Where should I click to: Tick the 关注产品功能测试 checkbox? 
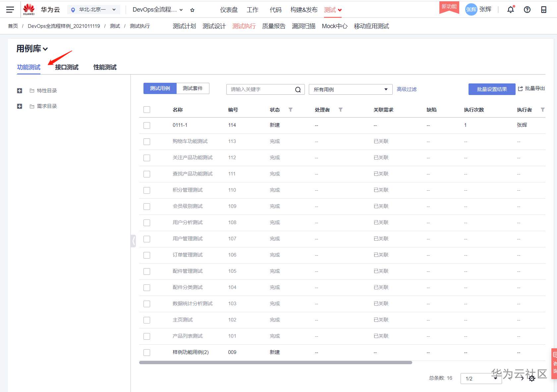point(147,158)
